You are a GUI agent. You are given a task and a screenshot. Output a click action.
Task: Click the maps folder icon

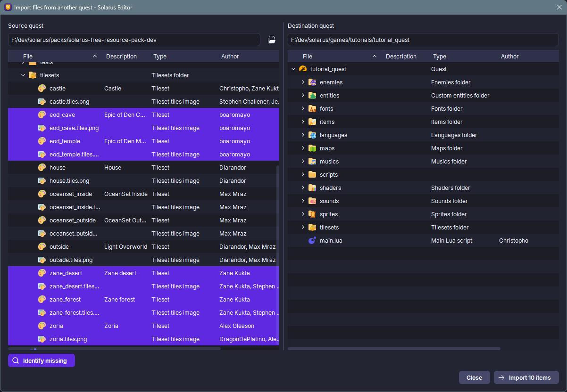[312, 148]
